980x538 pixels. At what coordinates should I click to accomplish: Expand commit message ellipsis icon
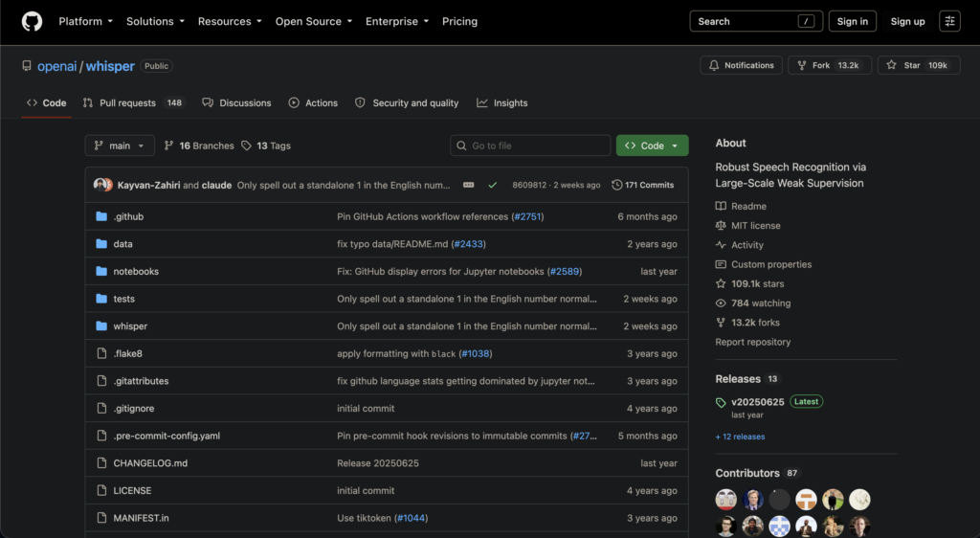tap(468, 185)
